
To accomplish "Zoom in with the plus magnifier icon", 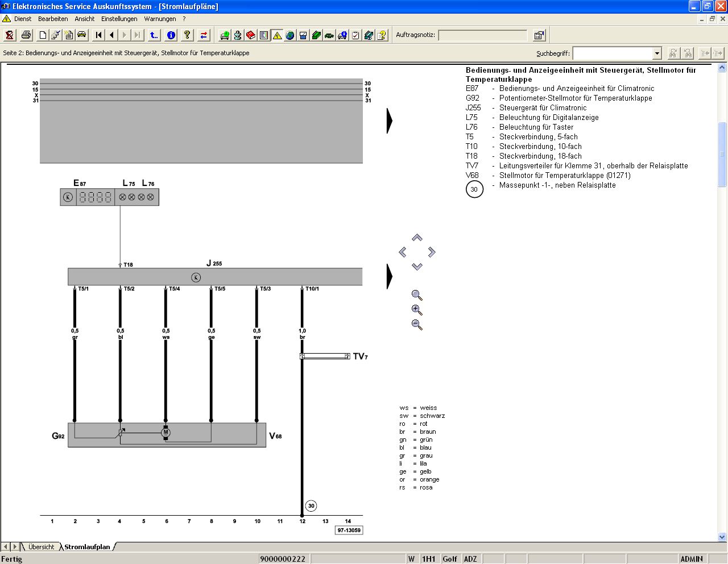I will pyautogui.click(x=417, y=310).
